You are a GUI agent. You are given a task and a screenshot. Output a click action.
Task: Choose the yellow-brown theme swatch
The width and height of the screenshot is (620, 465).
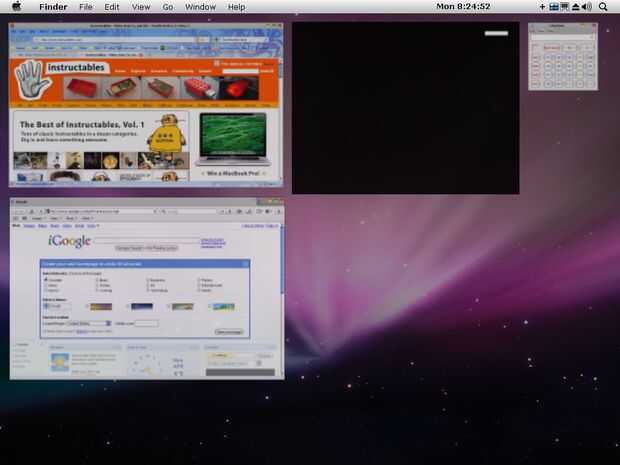(101, 306)
